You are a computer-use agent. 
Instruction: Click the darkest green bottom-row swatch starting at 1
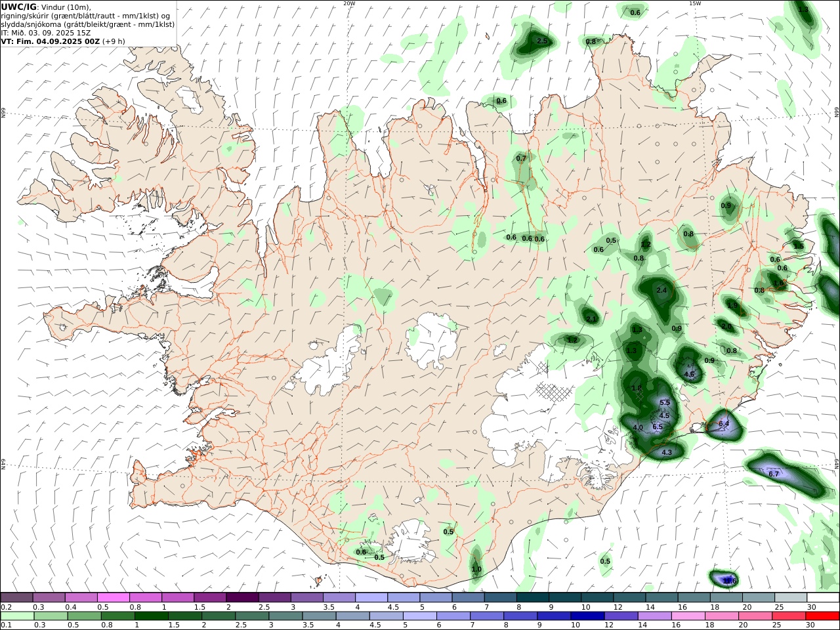152,616
